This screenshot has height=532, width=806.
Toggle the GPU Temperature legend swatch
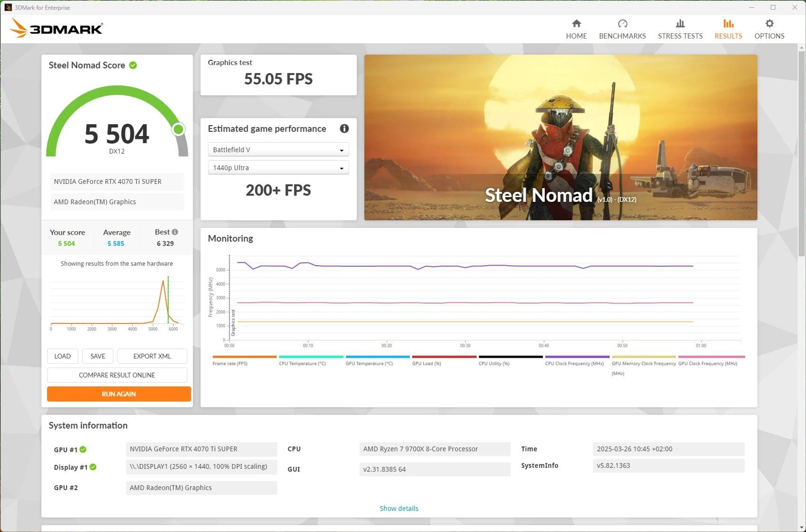coord(377,357)
